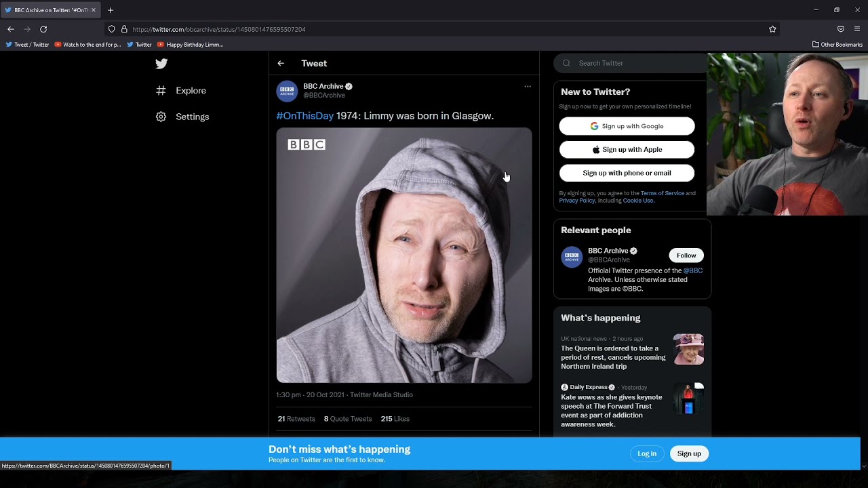Screen dimensions: 868x488
Task: Sign up with phone or email
Action: tap(627, 173)
